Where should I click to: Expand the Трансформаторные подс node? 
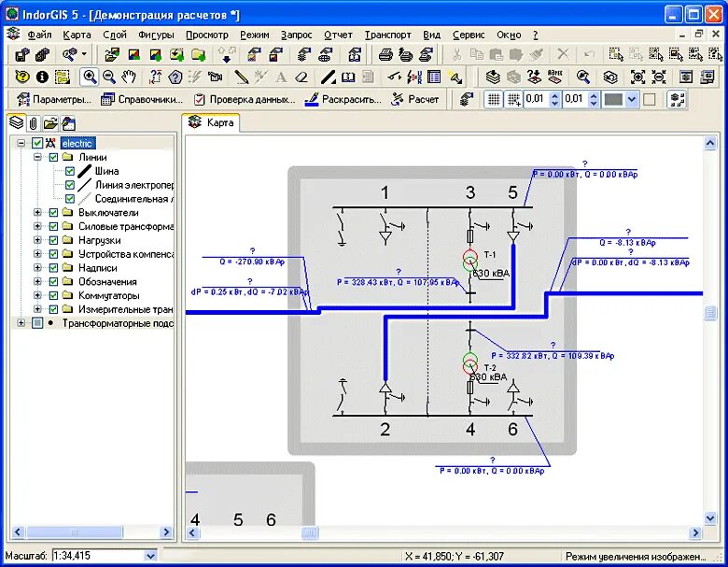21,322
